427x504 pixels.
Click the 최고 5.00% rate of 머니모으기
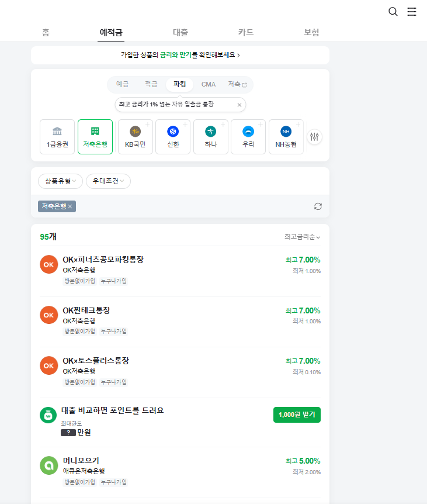point(303,461)
